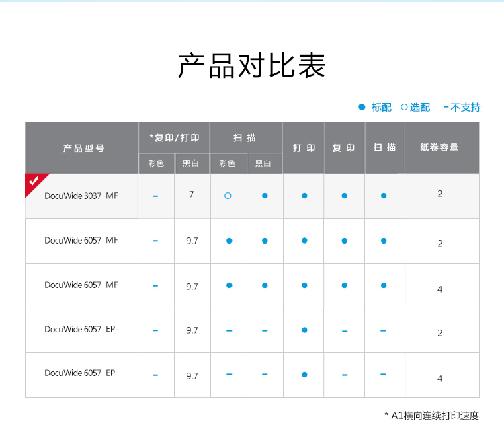The height and width of the screenshot is (446, 504).
Task: Click the hollow circle beside 选配 legend
Action: pyautogui.click(x=404, y=107)
